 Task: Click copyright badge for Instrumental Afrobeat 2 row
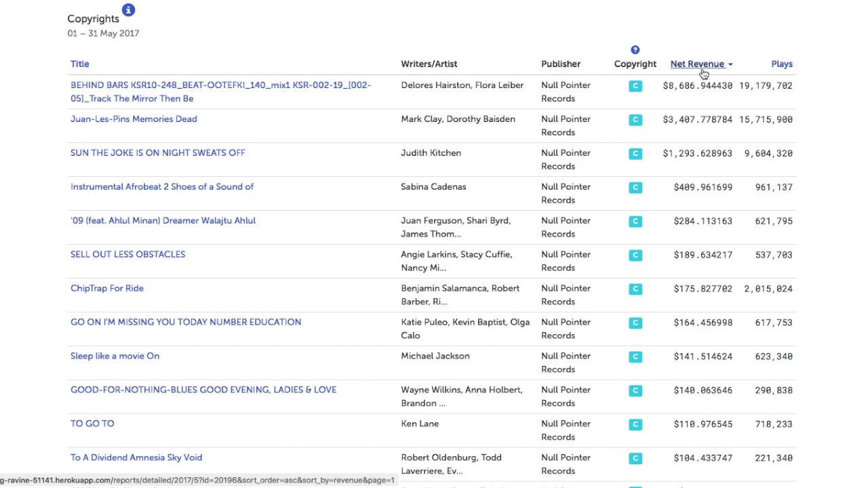tap(635, 187)
